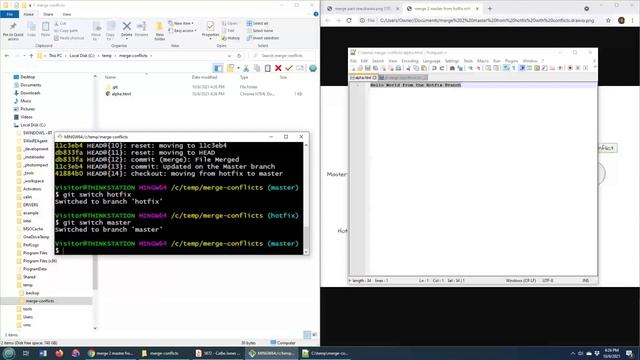Click Select all in Explorer ribbon
This screenshot has width=640, height=360.
(x=258, y=24)
